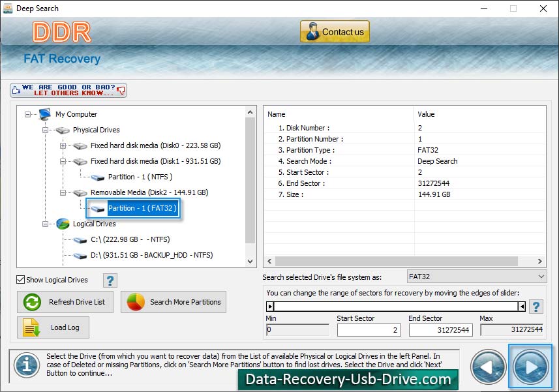
Task: Select the Physical Drives label
Action: pyautogui.click(x=97, y=130)
